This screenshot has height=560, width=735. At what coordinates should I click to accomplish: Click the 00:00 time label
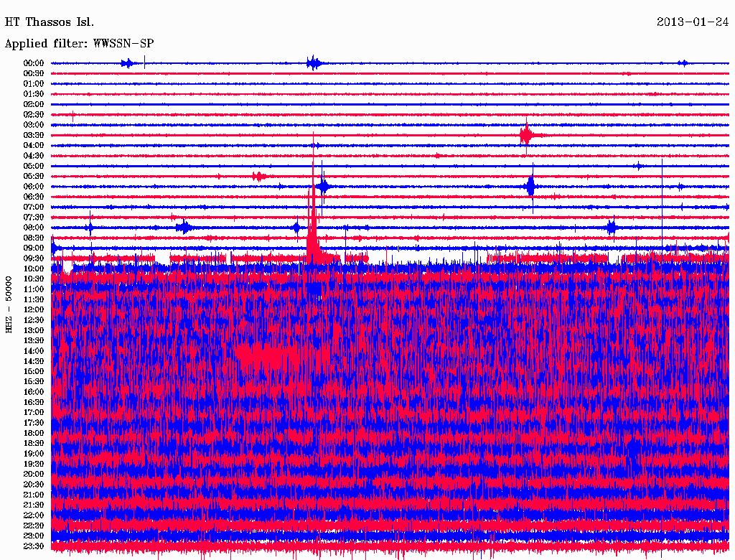click(34, 63)
